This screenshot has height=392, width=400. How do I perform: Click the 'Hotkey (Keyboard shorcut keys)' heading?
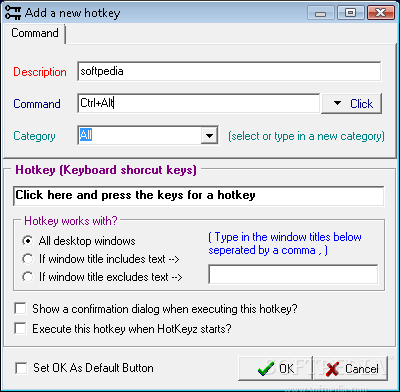(x=106, y=170)
